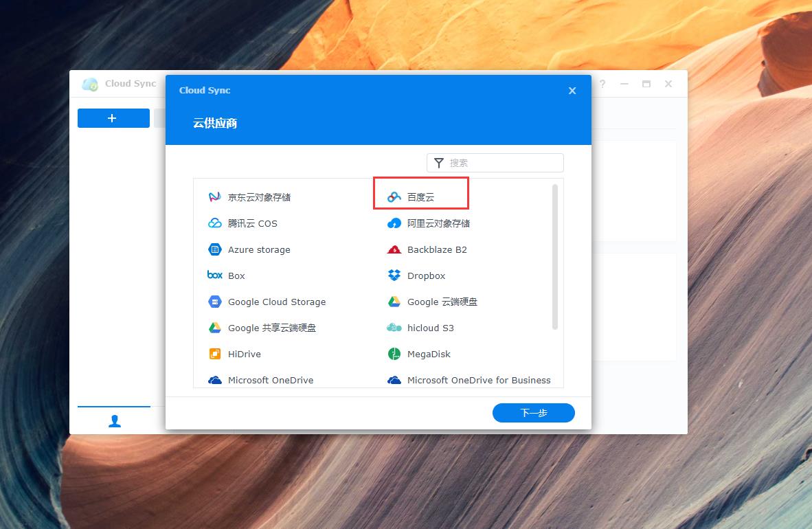Click the 阿里云对象存储 provider icon
The image size is (812, 529).
click(x=394, y=223)
